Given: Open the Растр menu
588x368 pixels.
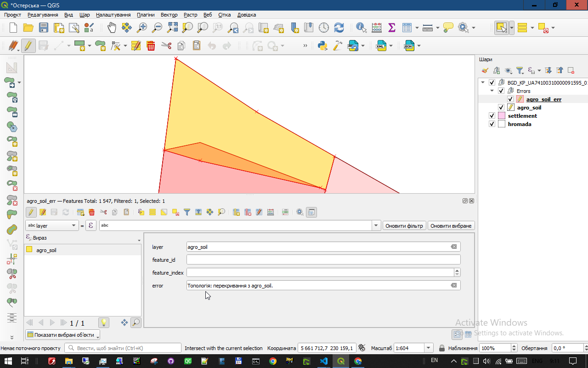Looking at the screenshot, I should point(190,15).
